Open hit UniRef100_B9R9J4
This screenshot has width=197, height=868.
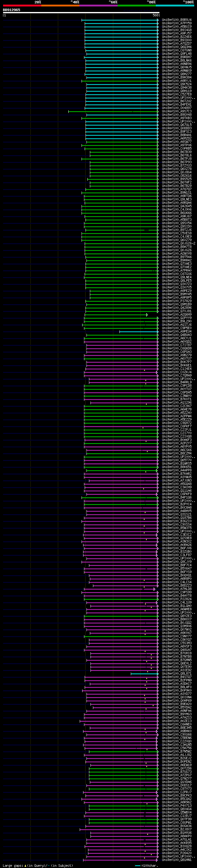[176, 20]
